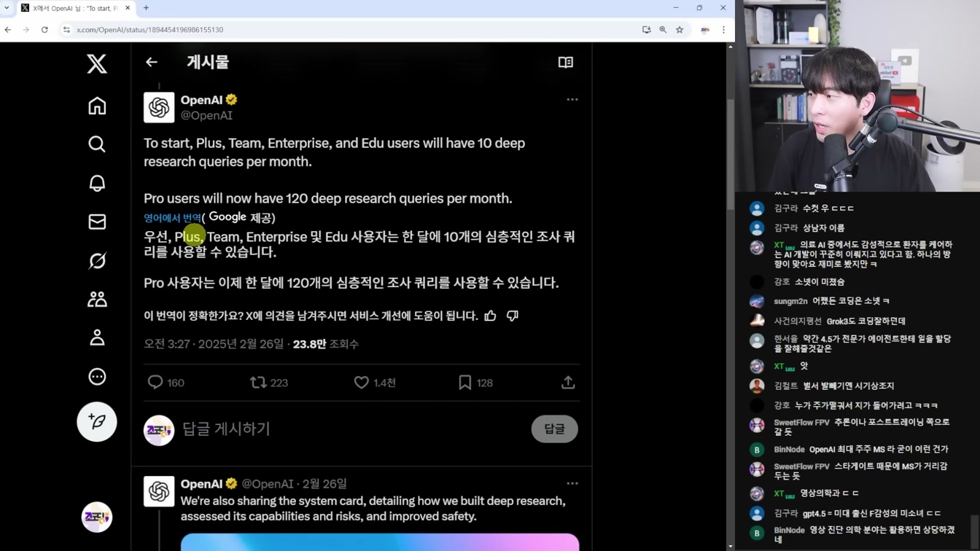980x551 pixels.
Task: Compose a new post with the feather button
Action: (x=97, y=421)
